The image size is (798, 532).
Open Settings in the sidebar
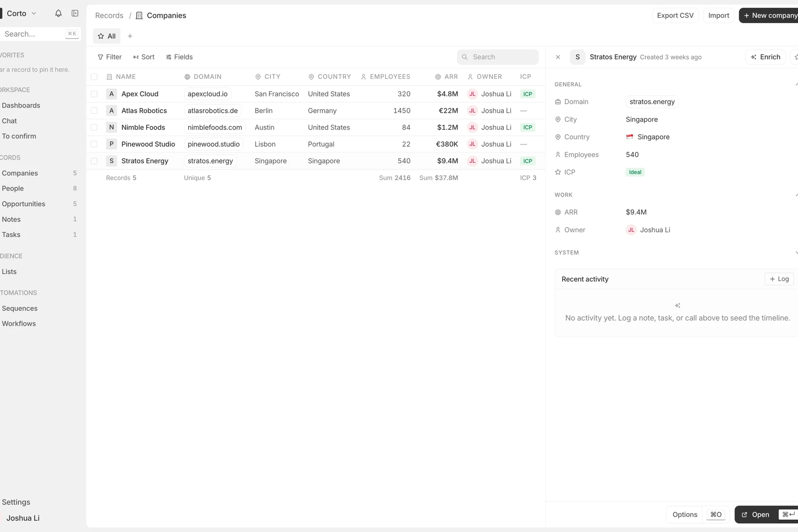[16, 502]
